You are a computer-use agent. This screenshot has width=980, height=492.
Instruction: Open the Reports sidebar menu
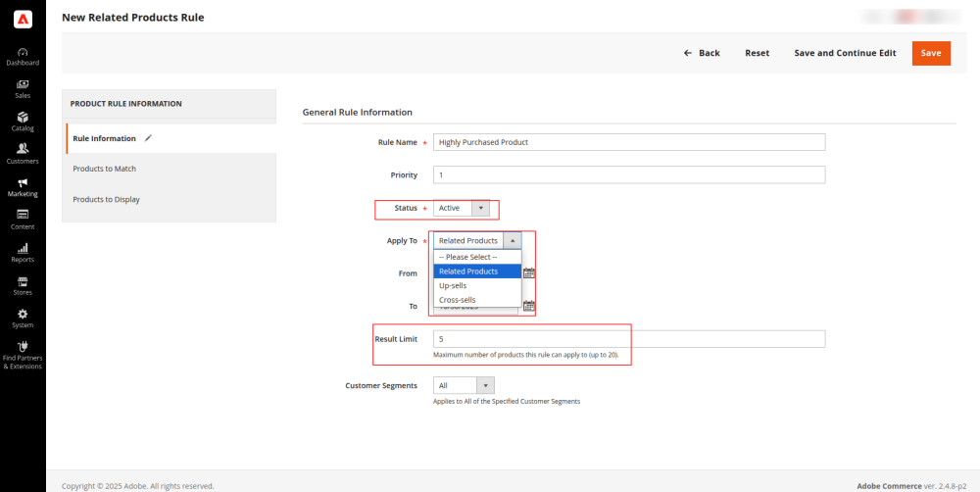(23, 252)
